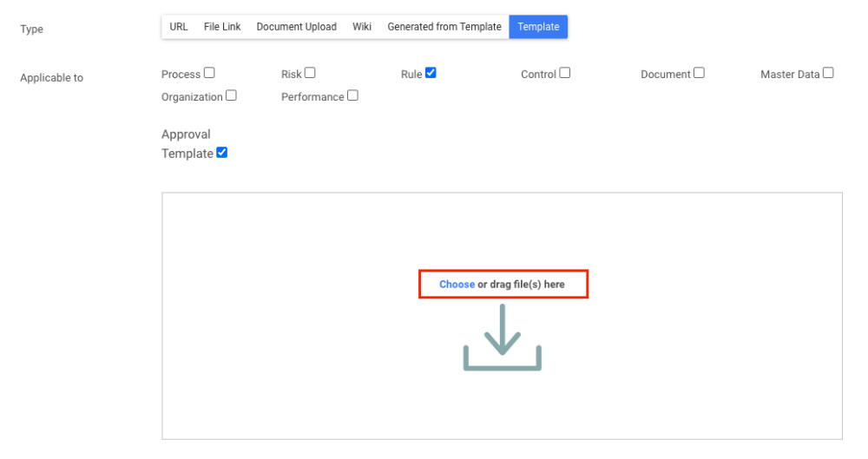Tick the Master Data checkbox
Image resolution: width=868 pixels, height=459 pixels.
[828, 74]
